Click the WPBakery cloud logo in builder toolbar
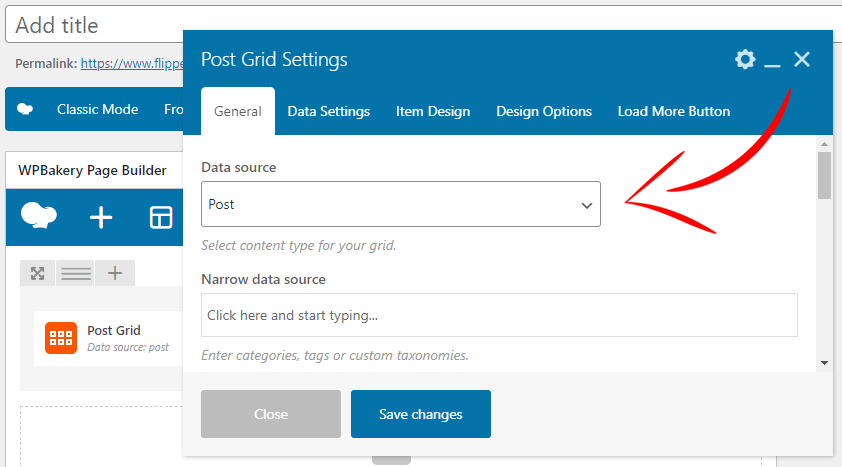 (x=39, y=216)
